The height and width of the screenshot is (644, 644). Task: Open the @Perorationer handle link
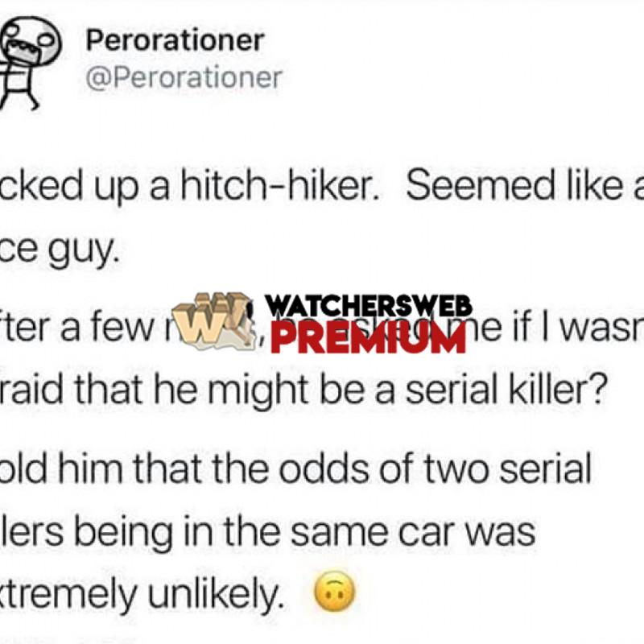click(184, 77)
